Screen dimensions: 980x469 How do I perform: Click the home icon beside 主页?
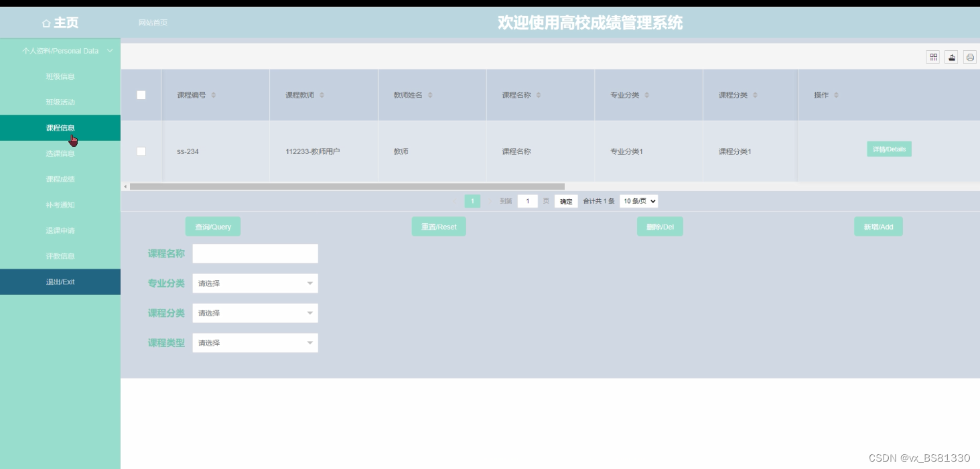coord(46,23)
